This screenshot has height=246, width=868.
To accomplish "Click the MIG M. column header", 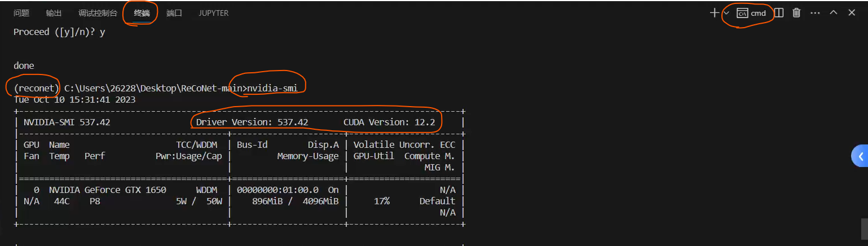I will click(x=440, y=167).
